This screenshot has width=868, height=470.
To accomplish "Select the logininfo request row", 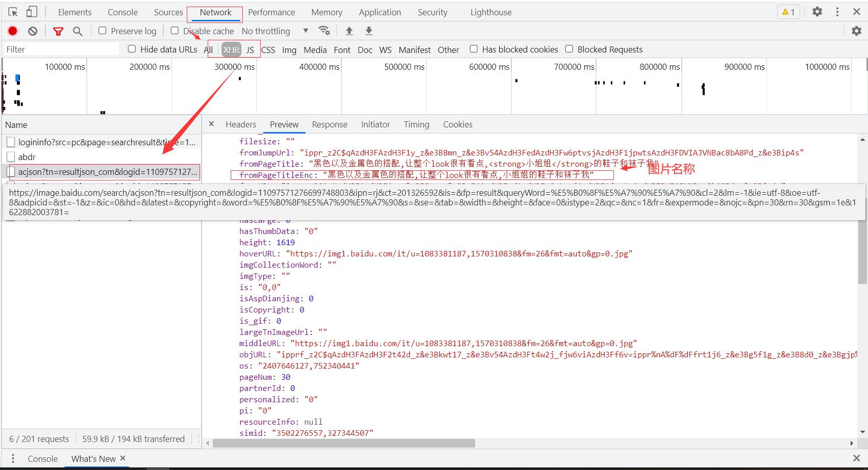I will [102, 142].
